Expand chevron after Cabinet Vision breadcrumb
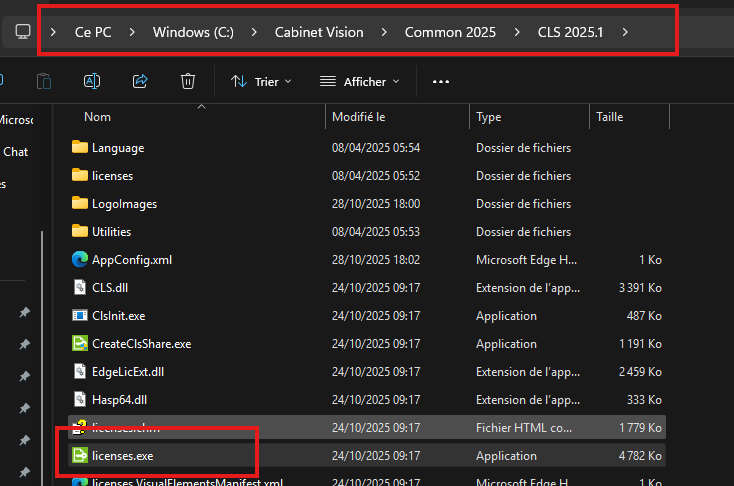The height and width of the screenshot is (486, 734). click(385, 32)
